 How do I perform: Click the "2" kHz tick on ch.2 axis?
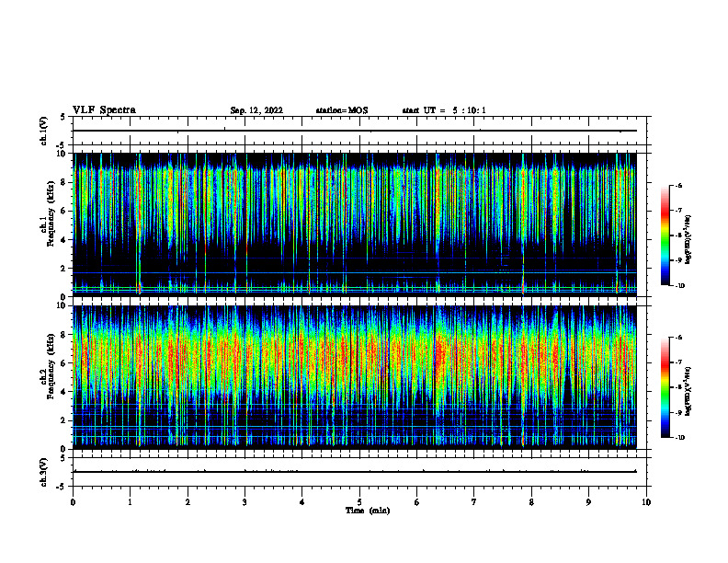click(x=63, y=420)
